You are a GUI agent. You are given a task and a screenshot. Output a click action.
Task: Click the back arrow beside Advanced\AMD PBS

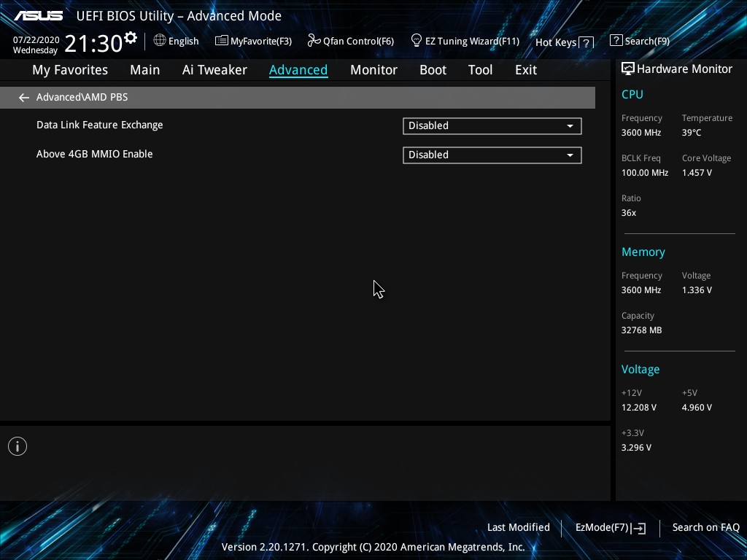click(24, 98)
